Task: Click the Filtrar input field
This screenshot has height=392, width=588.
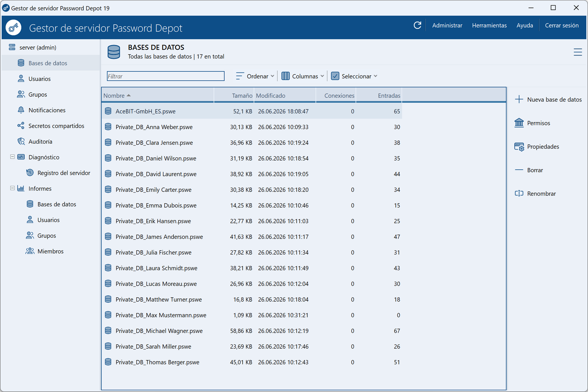Action: click(x=166, y=76)
